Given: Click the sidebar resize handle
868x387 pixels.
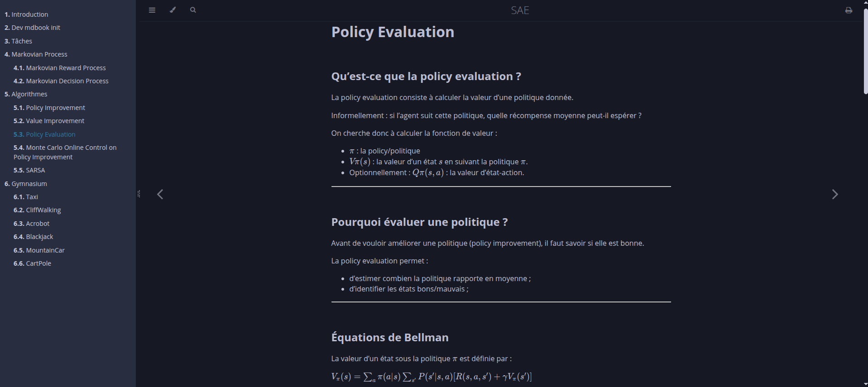Looking at the screenshot, I should click(x=139, y=194).
